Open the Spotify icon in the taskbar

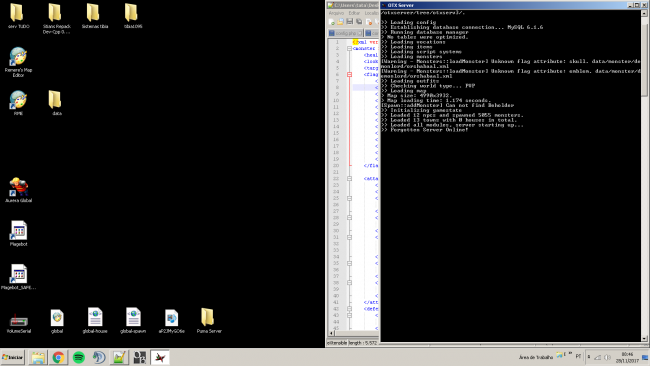pos(79,357)
